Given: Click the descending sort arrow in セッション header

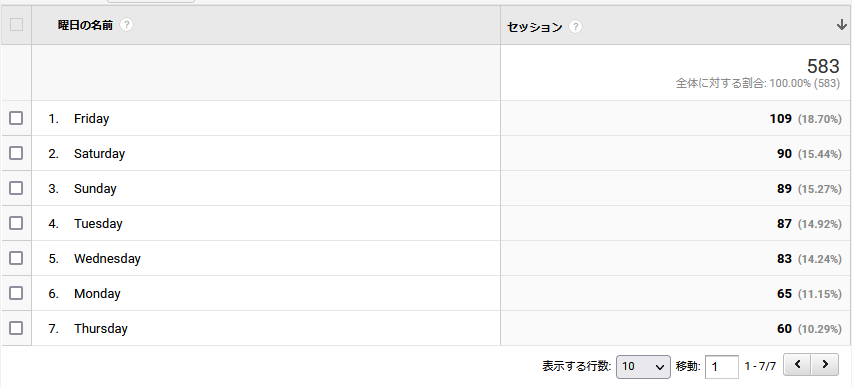Looking at the screenshot, I should tap(842, 26).
